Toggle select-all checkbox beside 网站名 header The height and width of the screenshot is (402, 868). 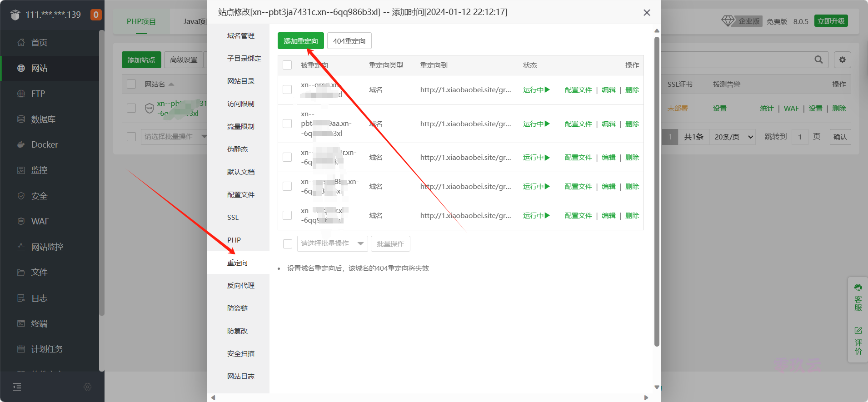[x=131, y=84]
